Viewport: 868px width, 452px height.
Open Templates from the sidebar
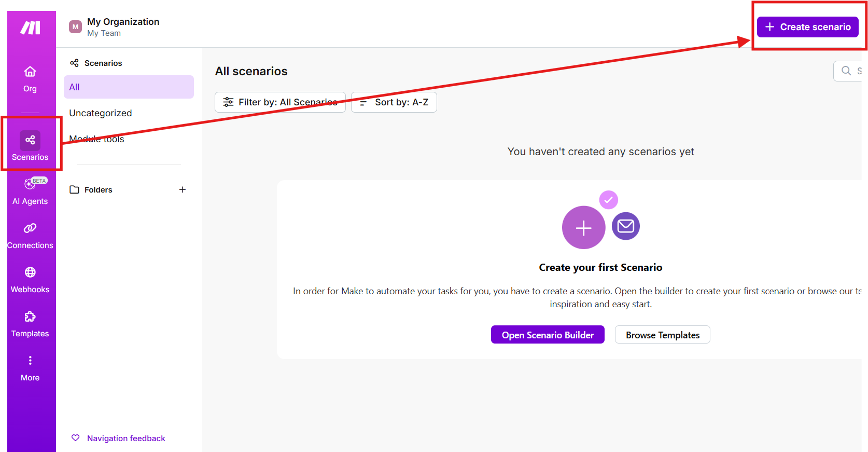click(x=30, y=324)
